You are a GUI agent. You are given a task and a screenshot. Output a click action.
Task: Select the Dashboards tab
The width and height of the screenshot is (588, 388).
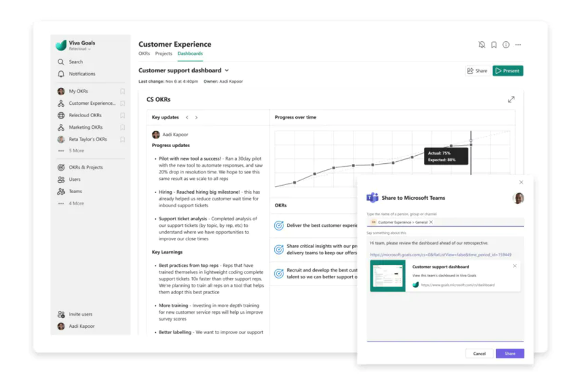coord(190,54)
